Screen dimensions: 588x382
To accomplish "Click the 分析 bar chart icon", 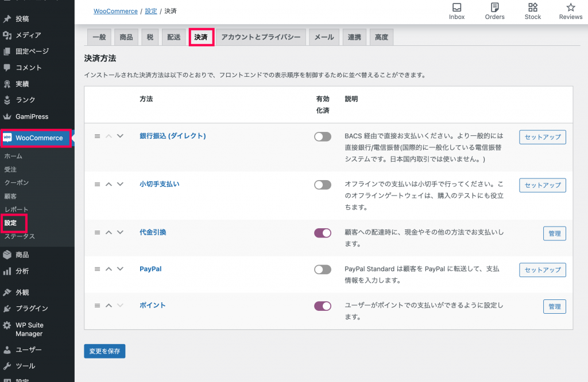I will 7,271.
